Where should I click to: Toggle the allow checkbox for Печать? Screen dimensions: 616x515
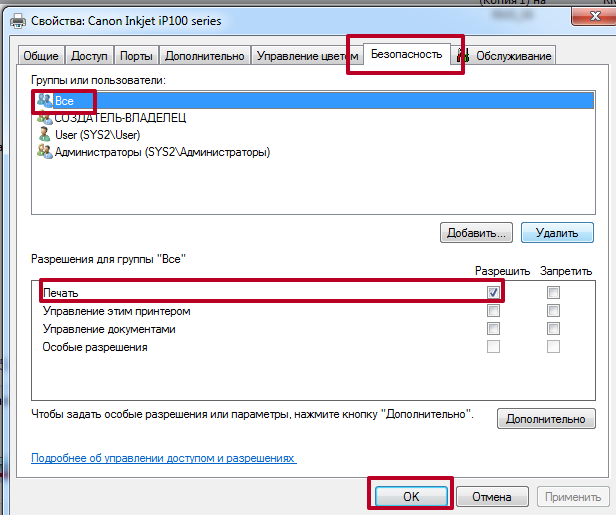[493, 292]
